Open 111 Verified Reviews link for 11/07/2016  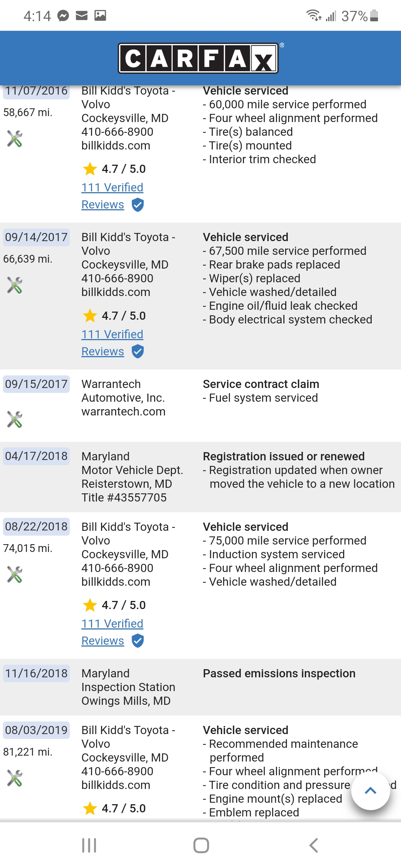click(112, 188)
